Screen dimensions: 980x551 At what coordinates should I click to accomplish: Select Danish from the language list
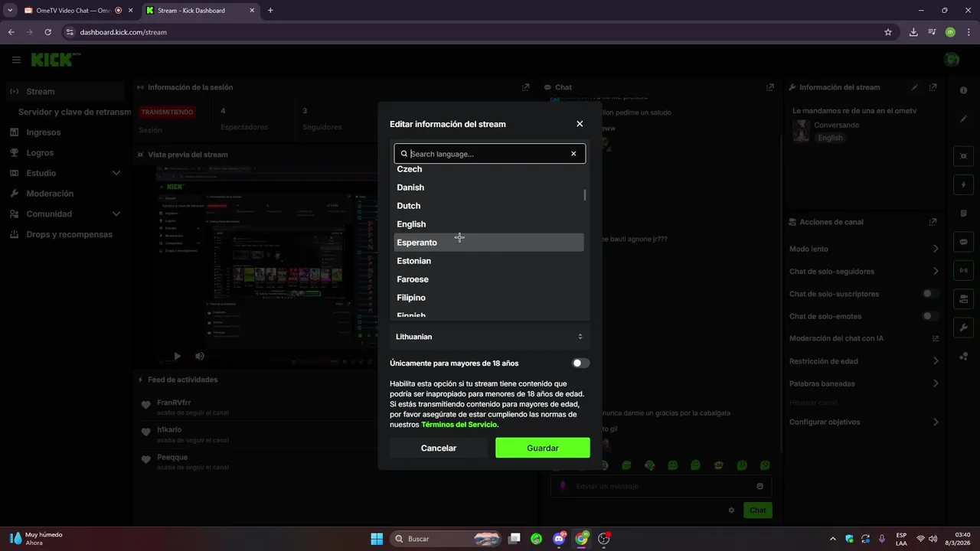[x=488, y=187]
